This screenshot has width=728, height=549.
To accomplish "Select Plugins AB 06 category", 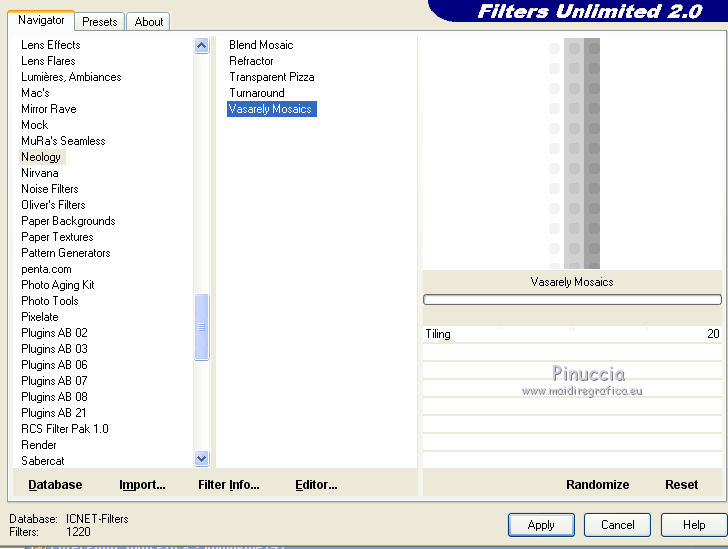I will pos(54,366).
